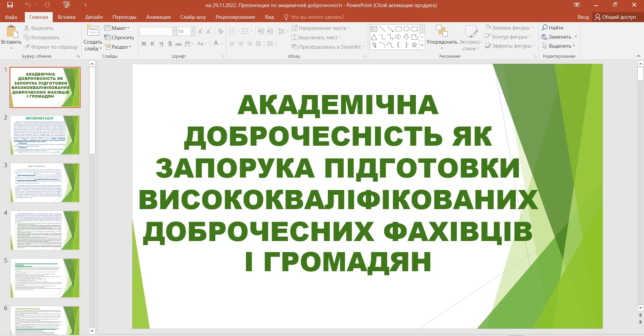
Task: Click the Reset (Сбросить) slide button
Action: click(x=119, y=38)
